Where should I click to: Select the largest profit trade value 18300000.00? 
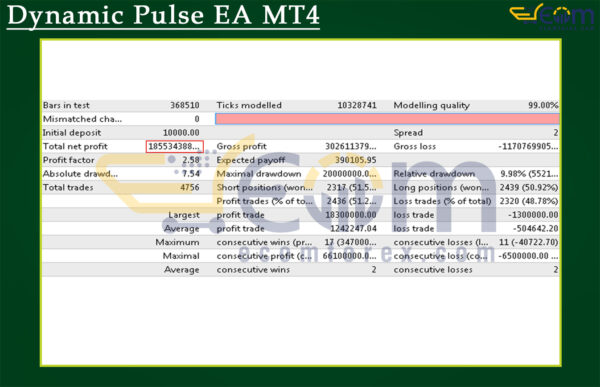point(351,215)
